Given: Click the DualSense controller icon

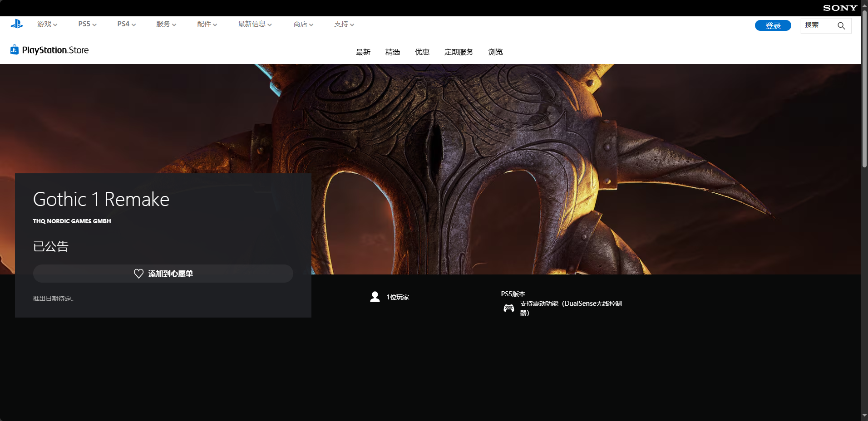Looking at the screenshot, I should tap(509, 308).
